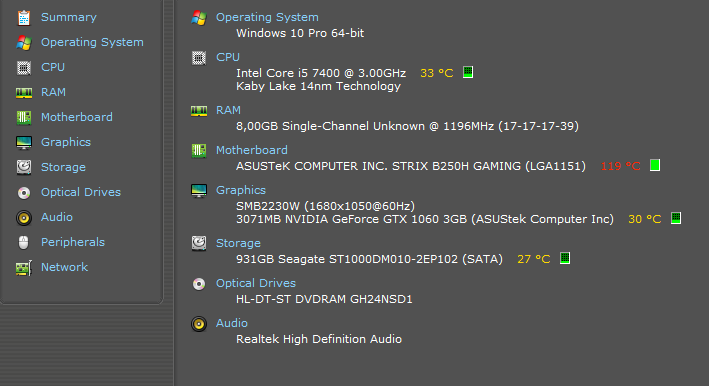
Task: Open the Operating System sidebar section
Action: [x=92, y=42]
